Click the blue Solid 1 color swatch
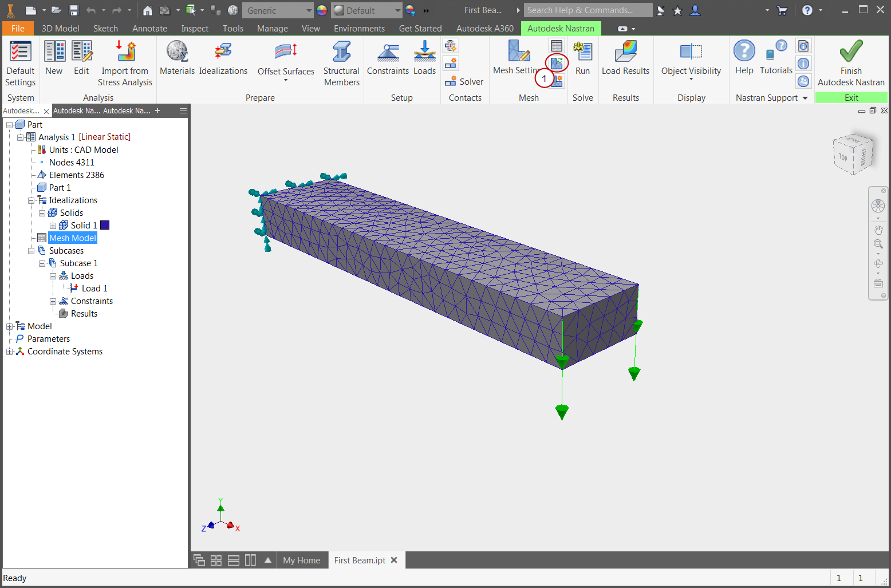Image resolution: width=891 pixels, height=588 pixels. pos(105,226)
